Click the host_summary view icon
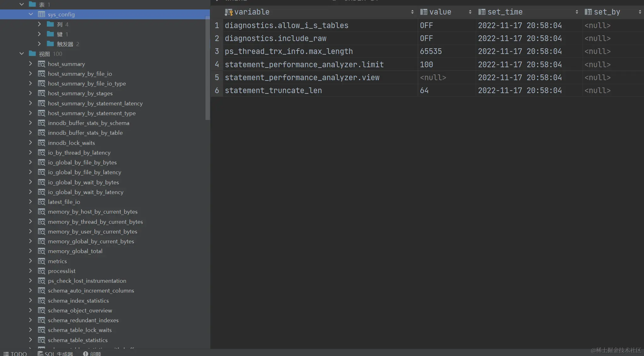644x356 pixels. (x=41, y=64)
